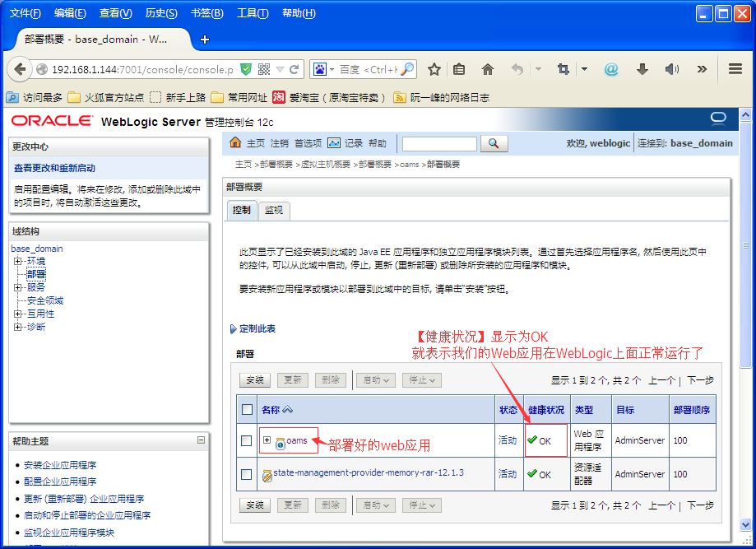Check the oams row checkbox

(246, 440)
